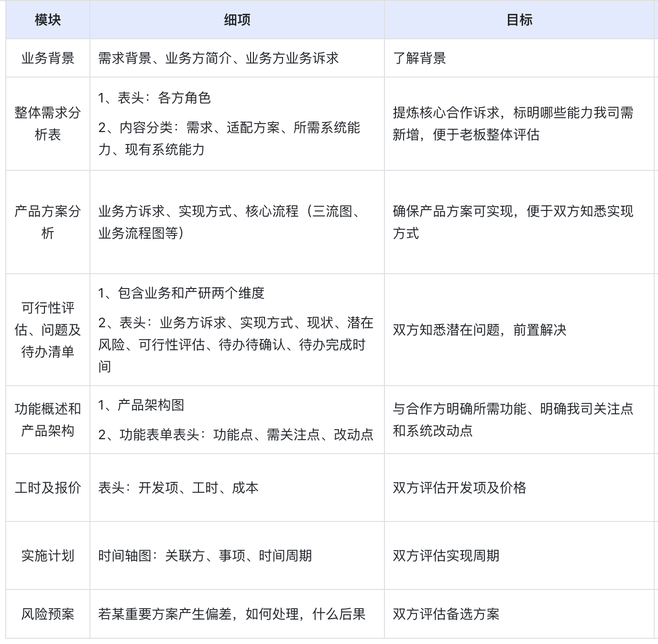Click the 实施计划 module cell

coord(46,555)
